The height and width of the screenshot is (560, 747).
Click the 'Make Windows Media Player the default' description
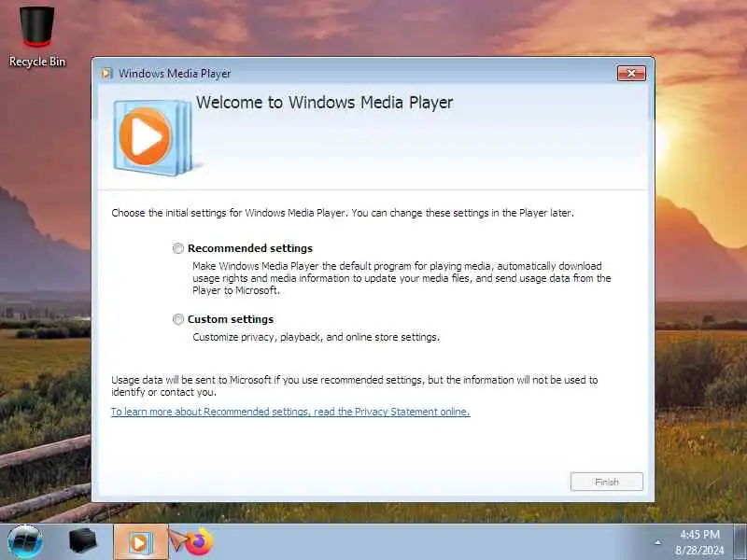click(402, 278)
